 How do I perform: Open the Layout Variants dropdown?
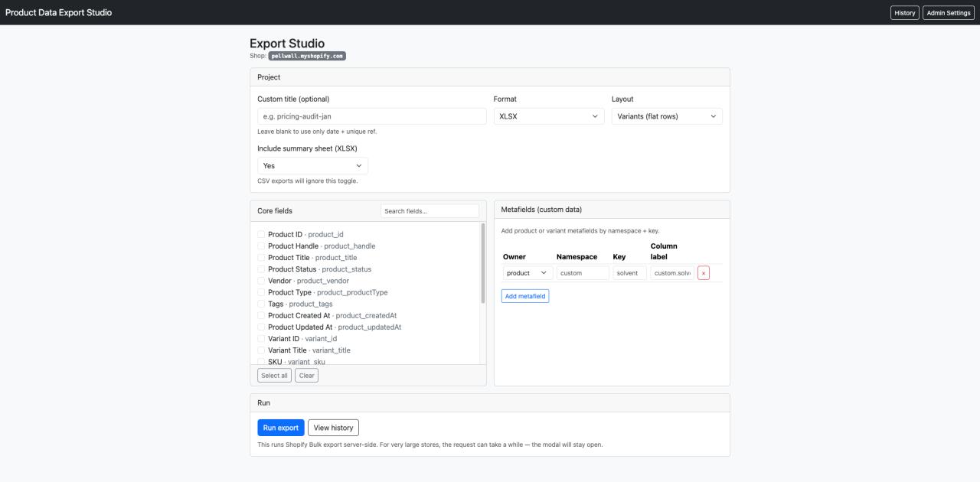tap(667, 116)
